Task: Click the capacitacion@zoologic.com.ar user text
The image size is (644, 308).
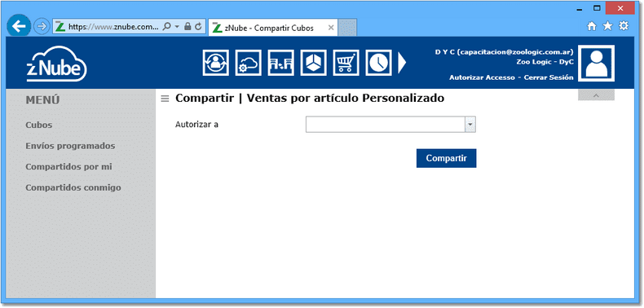Action: pos(516,52)
